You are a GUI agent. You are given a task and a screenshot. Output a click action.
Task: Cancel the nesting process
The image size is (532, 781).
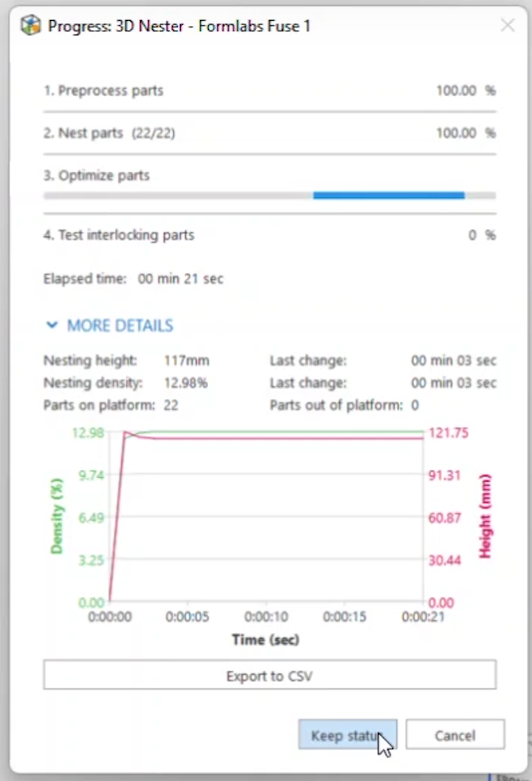tap(455, 735)
